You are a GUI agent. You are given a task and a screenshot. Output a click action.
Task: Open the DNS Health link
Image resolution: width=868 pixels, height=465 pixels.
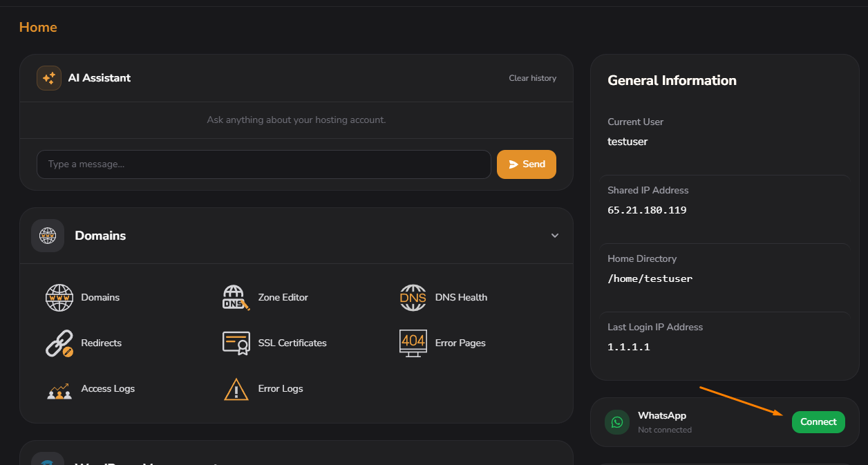(461, 298)
